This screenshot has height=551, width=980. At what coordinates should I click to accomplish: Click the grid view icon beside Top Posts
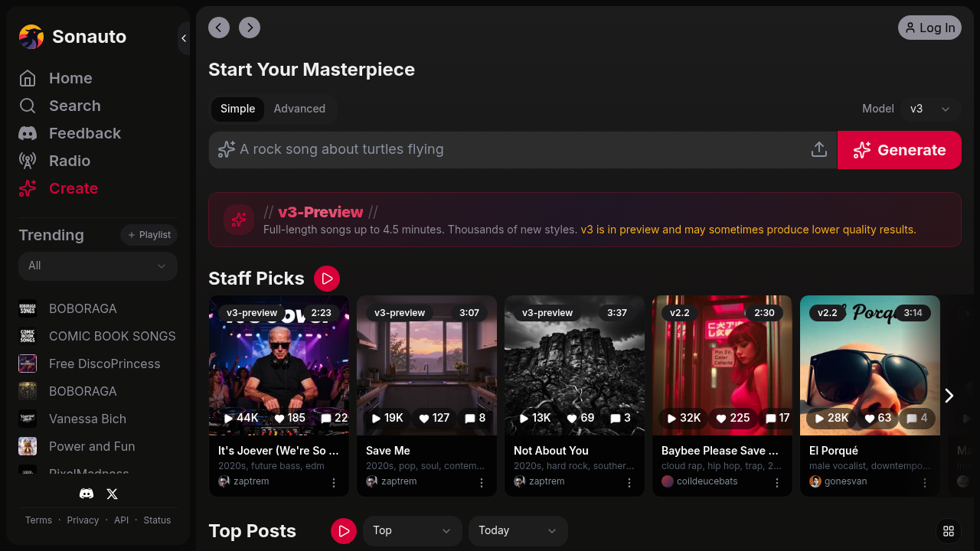948,531
